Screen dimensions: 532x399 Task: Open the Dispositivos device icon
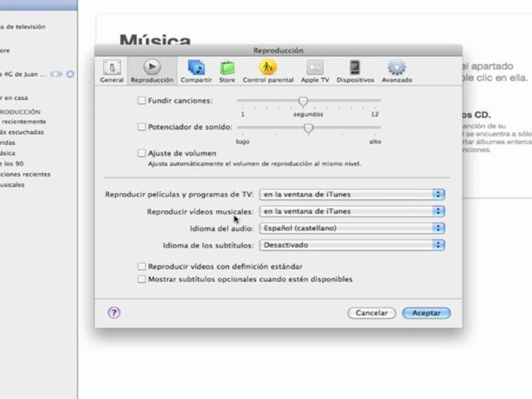click(355, 71)
